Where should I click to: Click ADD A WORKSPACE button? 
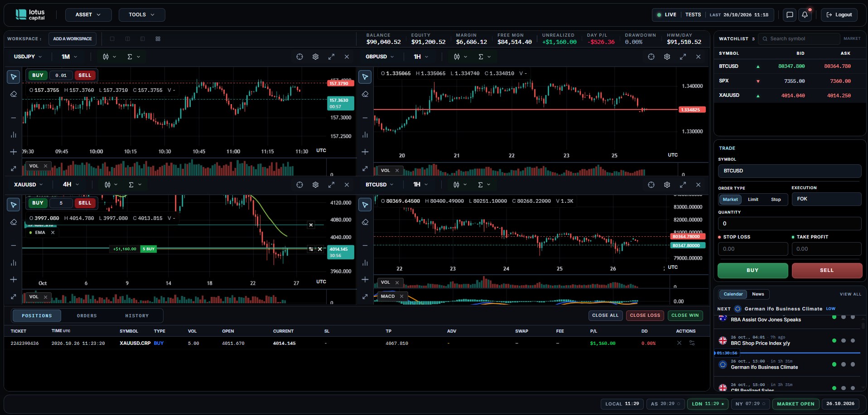[72, 39]
